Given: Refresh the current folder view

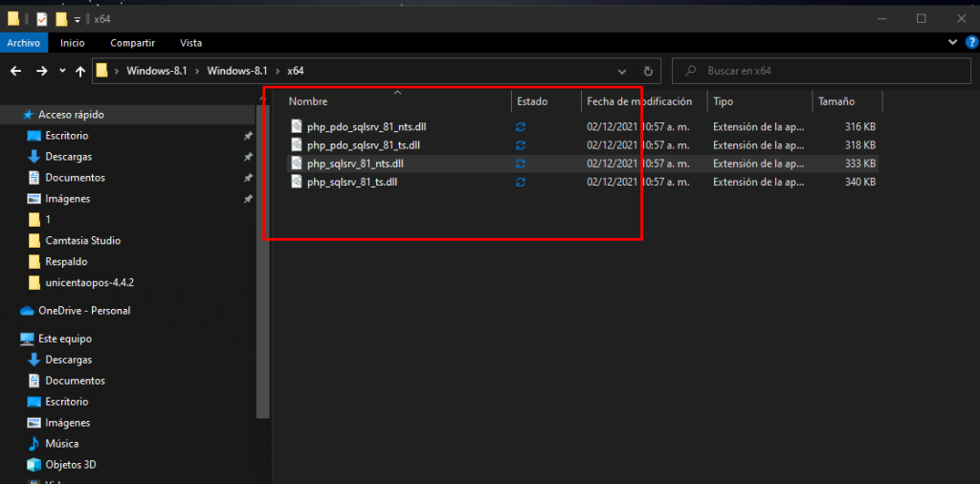Looking at the screenshot, I should (x=648, y=71).
